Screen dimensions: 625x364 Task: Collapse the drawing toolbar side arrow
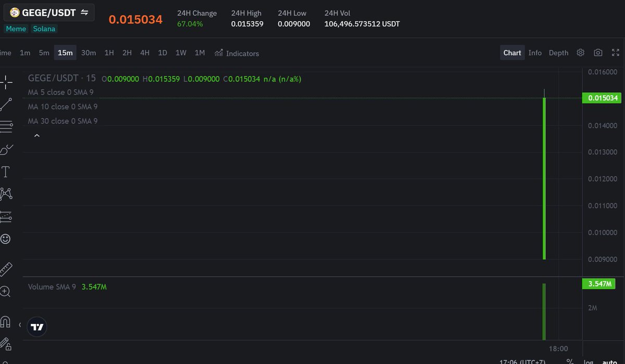click(20, 325)
